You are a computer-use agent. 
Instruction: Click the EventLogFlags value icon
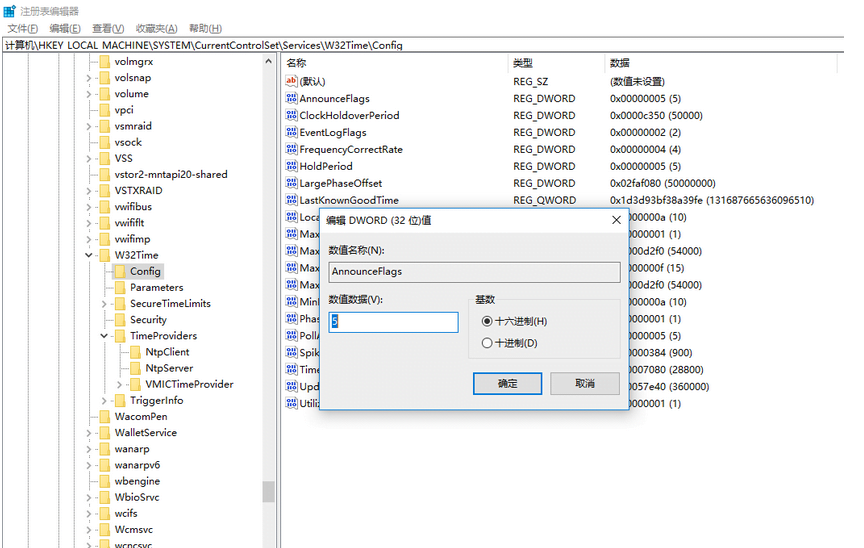pos(291,132)
